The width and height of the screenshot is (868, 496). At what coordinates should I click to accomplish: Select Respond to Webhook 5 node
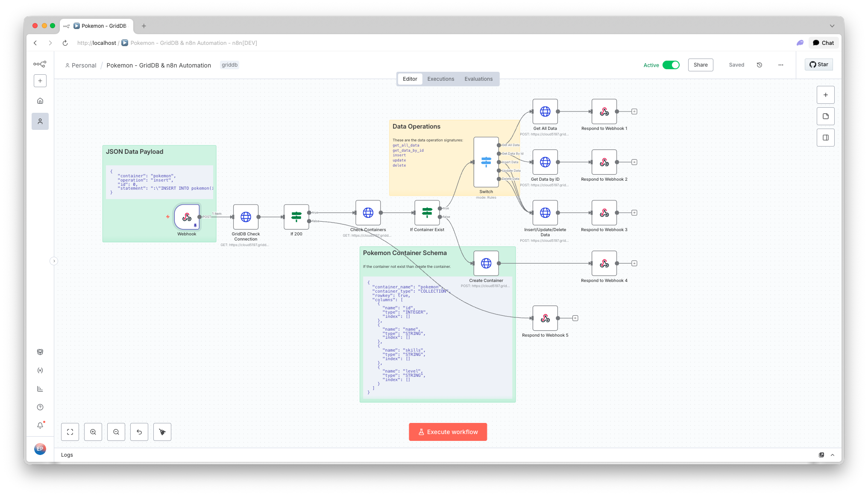[x=545, y=318]
